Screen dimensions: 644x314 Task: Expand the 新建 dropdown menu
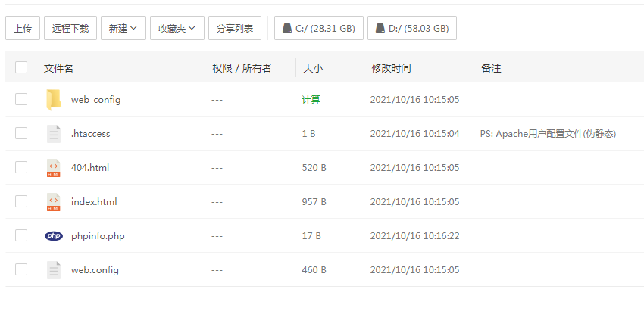pos(123,28)
